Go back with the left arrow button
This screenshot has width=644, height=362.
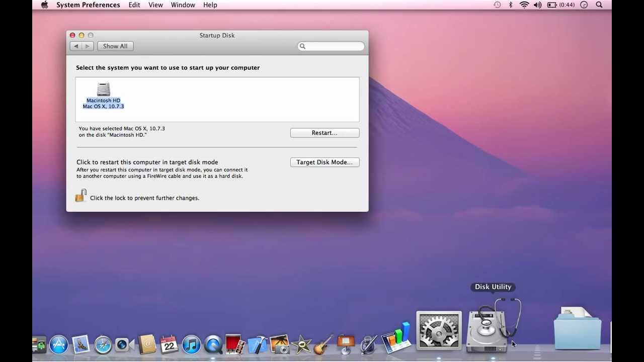(76, 46)
